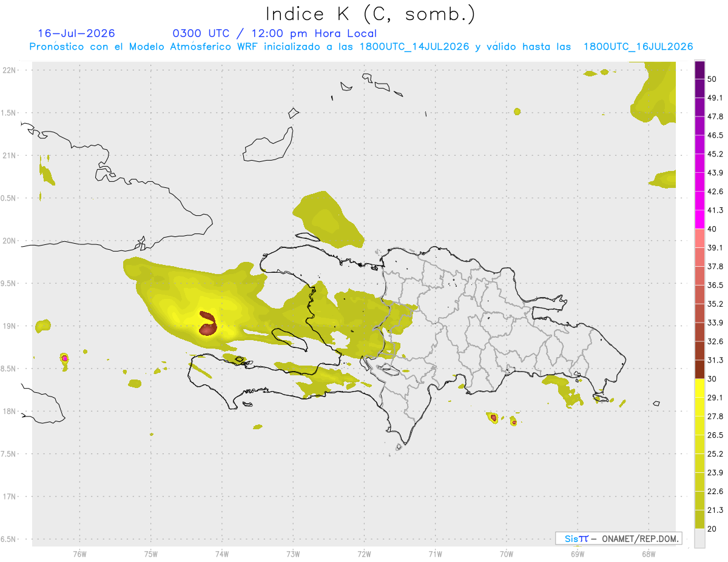The width and height of the screenshot is (728, 562).
Task: Click the "17N" latitude label
Action: (x=10, y=497)
